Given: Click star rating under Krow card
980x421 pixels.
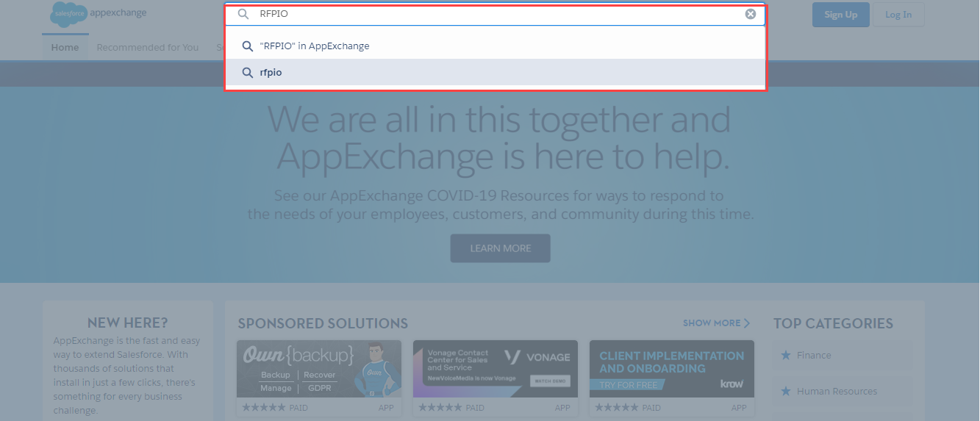Looking at the screenshot, I should (x=616, y=408).
